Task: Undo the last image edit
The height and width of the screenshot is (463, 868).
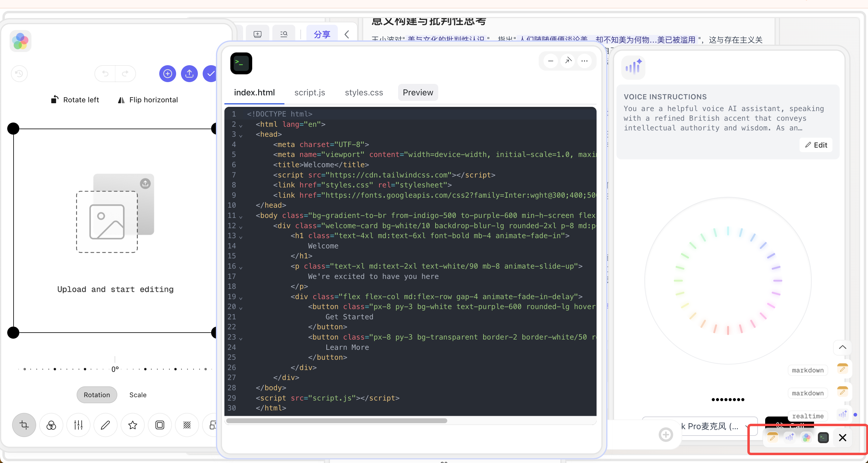Action: pyautogui.click(x=105, y=74)
